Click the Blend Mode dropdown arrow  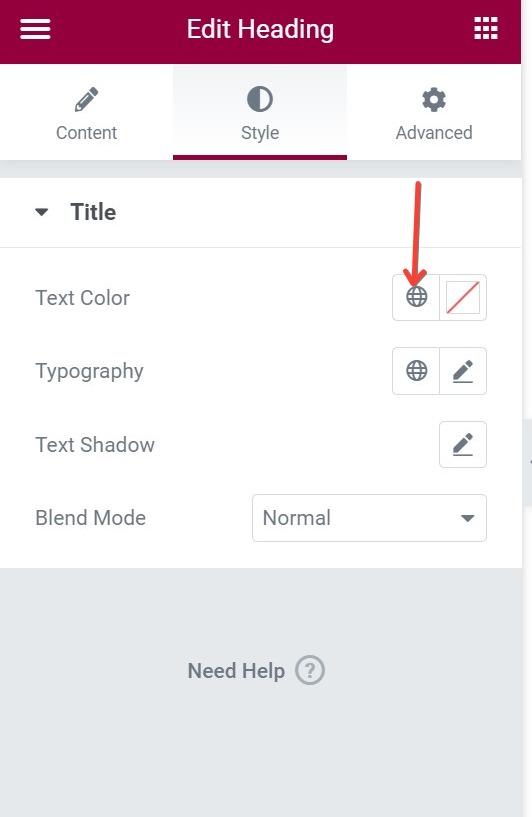pyautogui.click(x=467, y=518)
